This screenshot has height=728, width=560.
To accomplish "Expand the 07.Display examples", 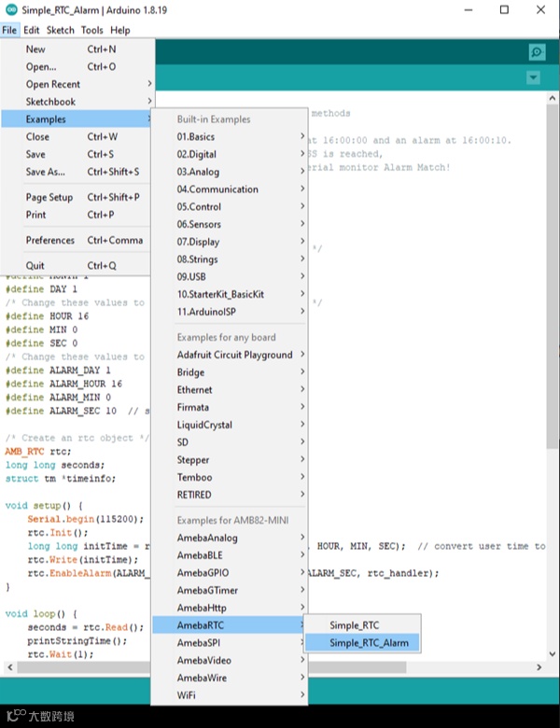I will click(230, 242).
